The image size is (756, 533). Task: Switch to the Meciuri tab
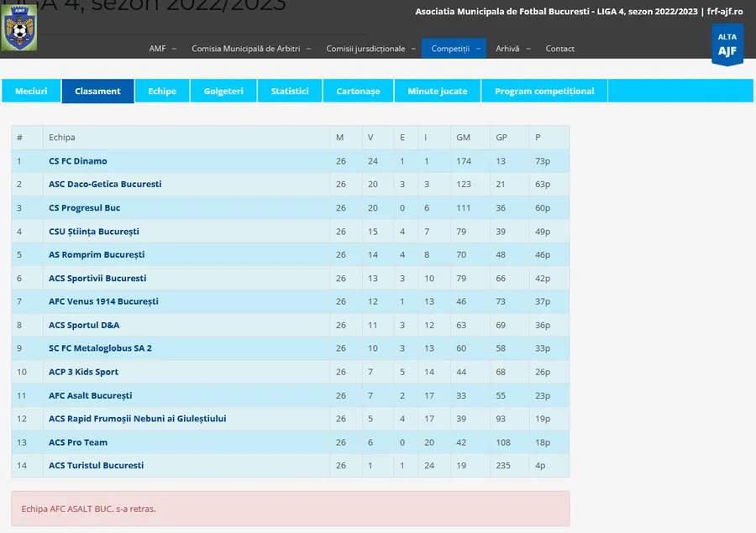(31, 91)
